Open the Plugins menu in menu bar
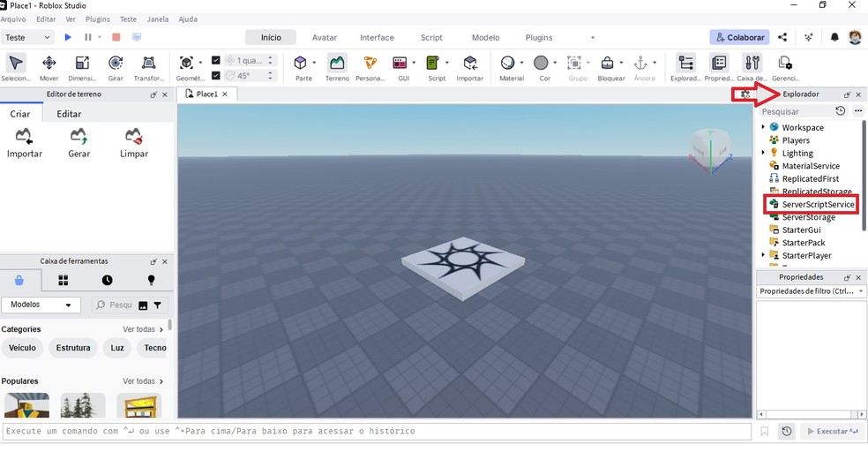Viewport: 868px width, 460px height. (97, 19)
